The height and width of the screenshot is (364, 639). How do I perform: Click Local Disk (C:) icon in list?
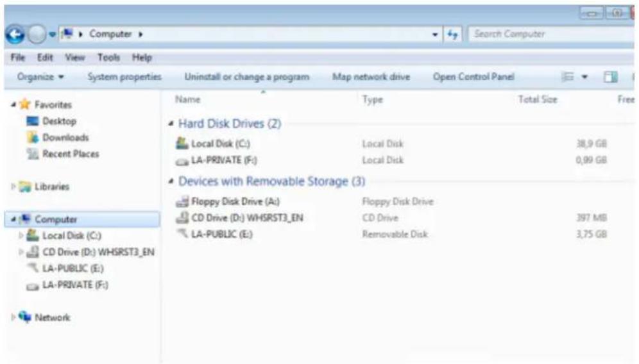pos(182,144)
